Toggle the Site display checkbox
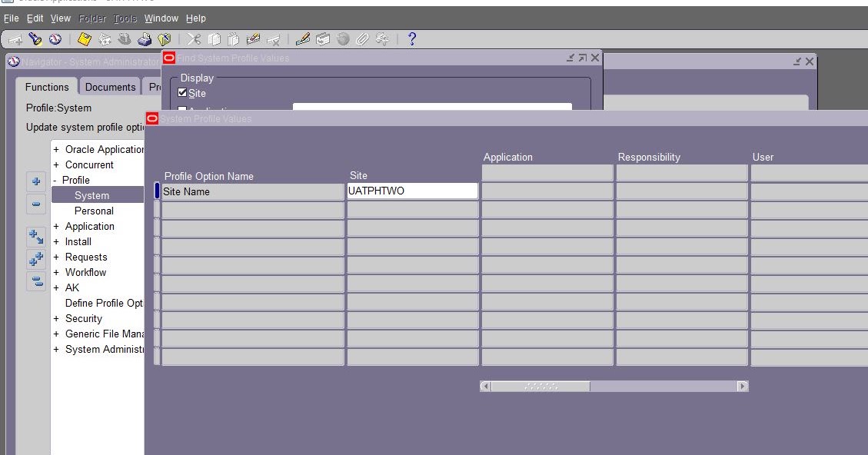The height and width of the screenshot is (455, 868). [181, 93]
